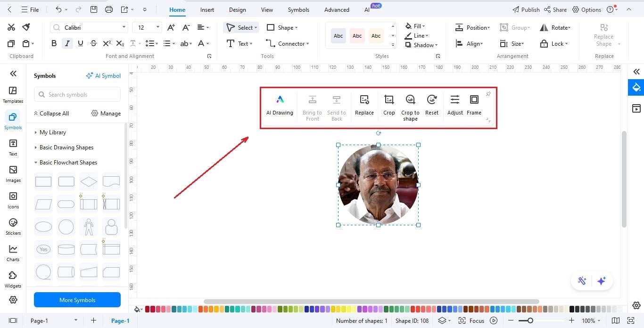Viewport: 644px width, 328px height.
Task: Open the Advanced ribbon tab
Action: coord(336,9)
